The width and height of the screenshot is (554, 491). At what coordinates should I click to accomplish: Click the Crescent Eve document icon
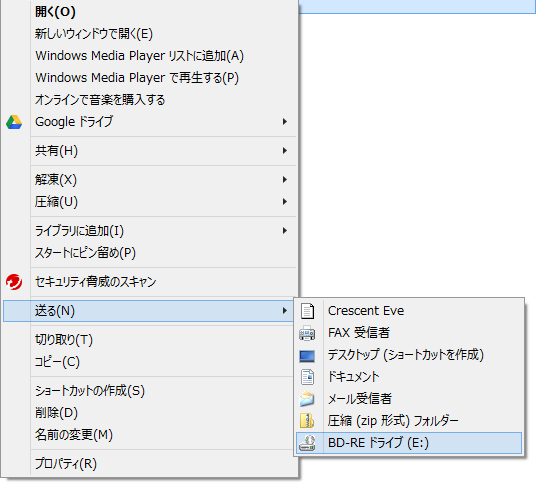click(307, 311)
